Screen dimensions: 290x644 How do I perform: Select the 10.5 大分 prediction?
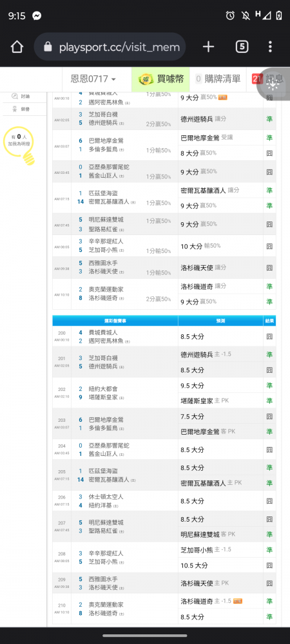click(194, 565)
